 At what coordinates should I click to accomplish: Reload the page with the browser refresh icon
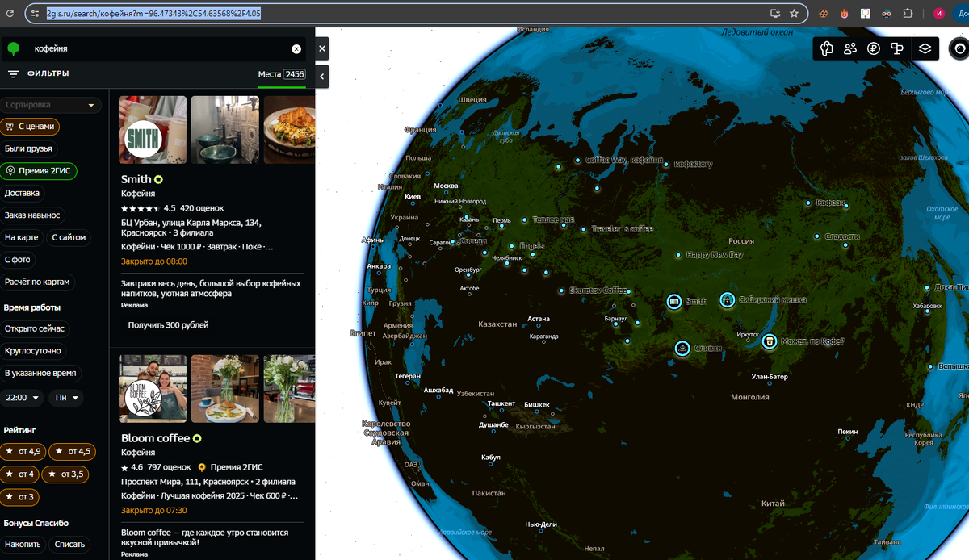coord(10,14)
